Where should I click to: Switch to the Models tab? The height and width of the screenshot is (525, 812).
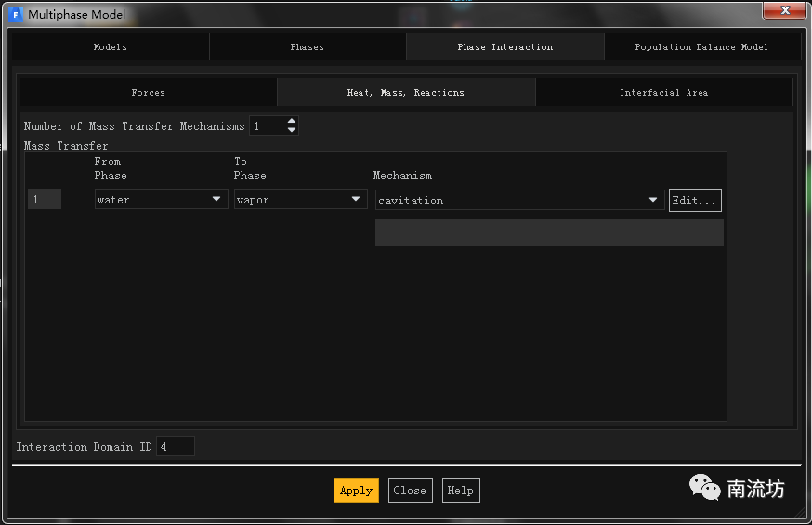click(x=111, y=46)
